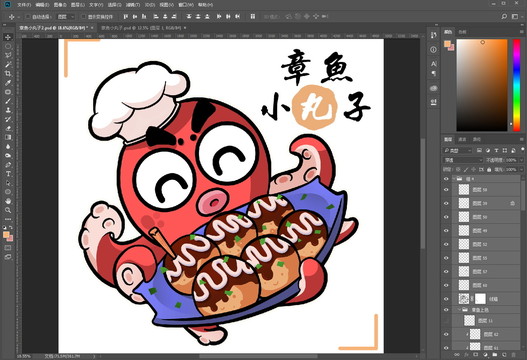Select the Zoom tool in toolbar
This screenshot has height=360, width=527.
[x=8, y=210]
